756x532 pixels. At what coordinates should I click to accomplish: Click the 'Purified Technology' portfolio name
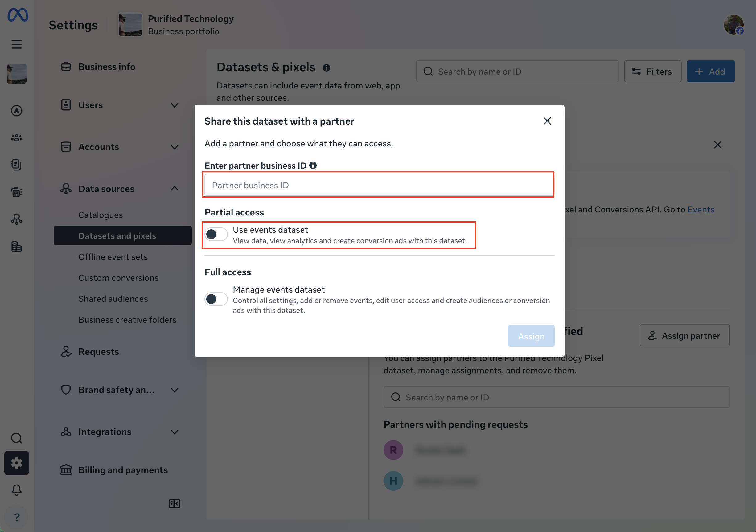click(191, 19)
